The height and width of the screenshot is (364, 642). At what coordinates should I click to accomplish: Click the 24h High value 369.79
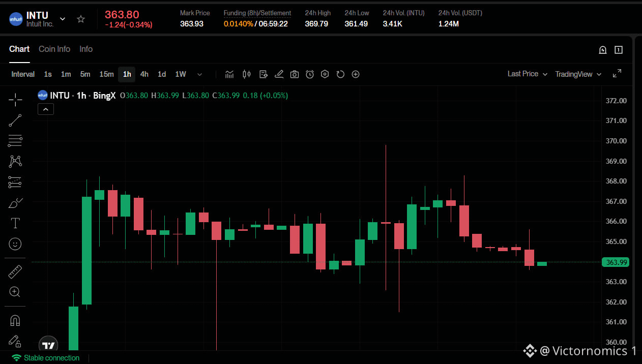316,24
